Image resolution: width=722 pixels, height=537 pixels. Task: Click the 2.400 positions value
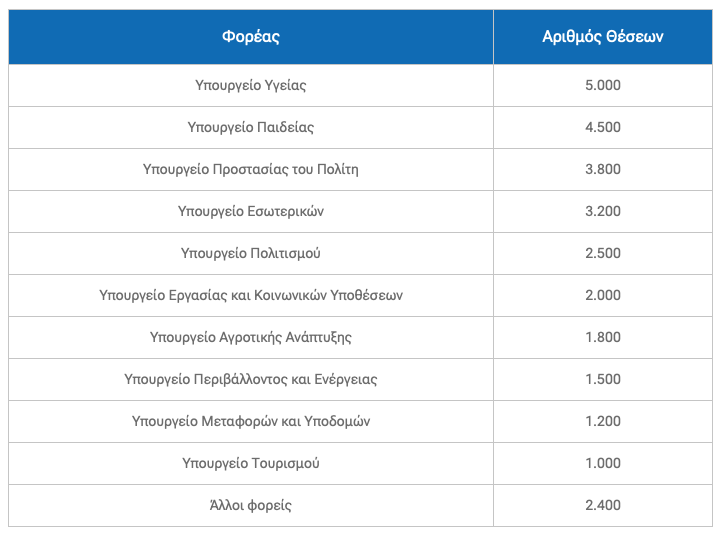click(x=602, y=505)
